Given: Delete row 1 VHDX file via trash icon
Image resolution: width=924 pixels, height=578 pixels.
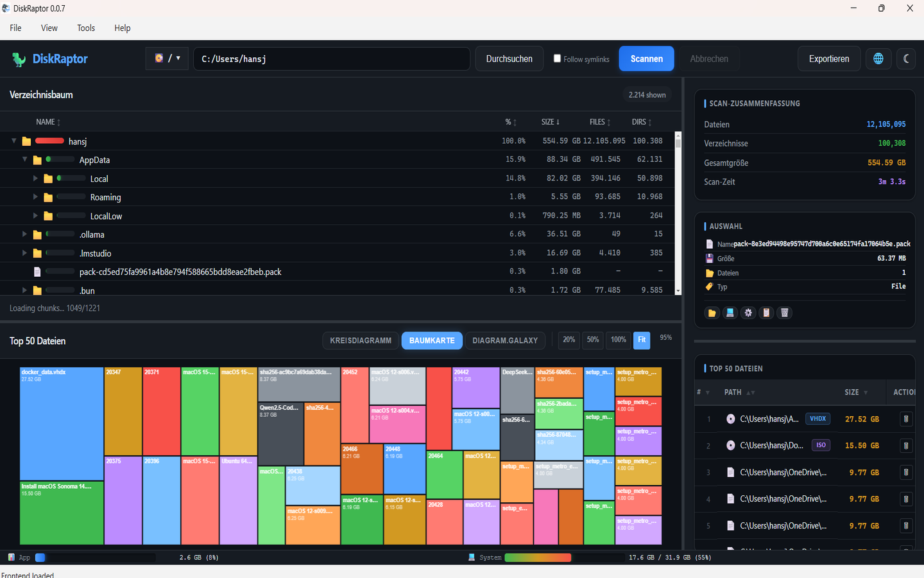Looking at the screenshot, I should [906, 419].
